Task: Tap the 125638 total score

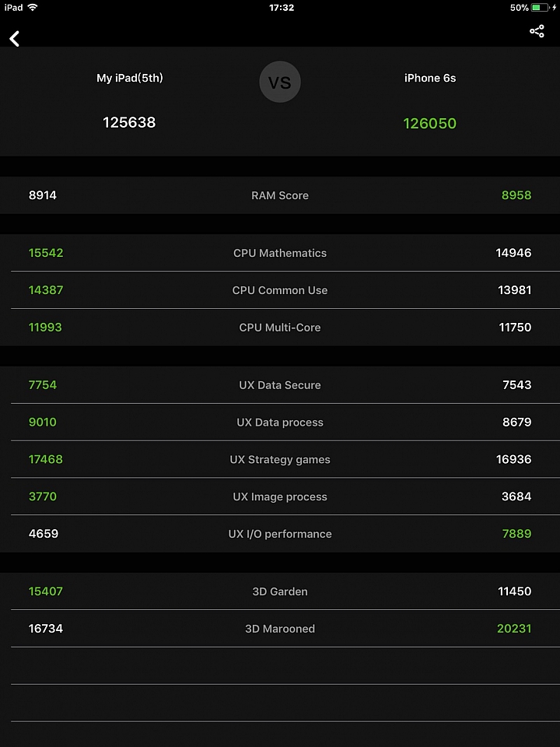Action: [129, 122]
